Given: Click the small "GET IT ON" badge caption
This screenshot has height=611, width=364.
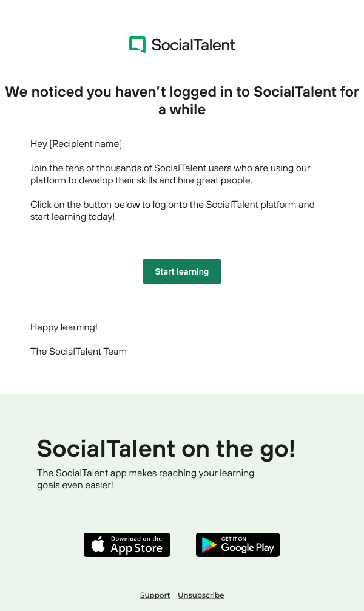Looking at the screenshot, I should (234, 539).
